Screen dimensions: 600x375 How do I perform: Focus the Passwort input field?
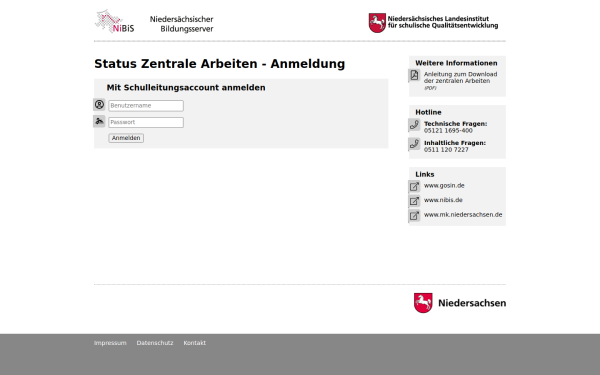coord(146,122)
